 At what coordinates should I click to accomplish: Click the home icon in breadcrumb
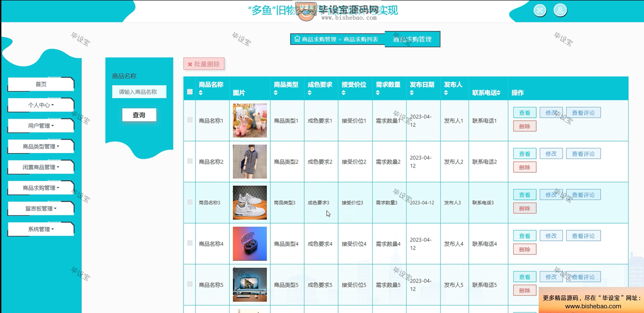click(297, 39)
